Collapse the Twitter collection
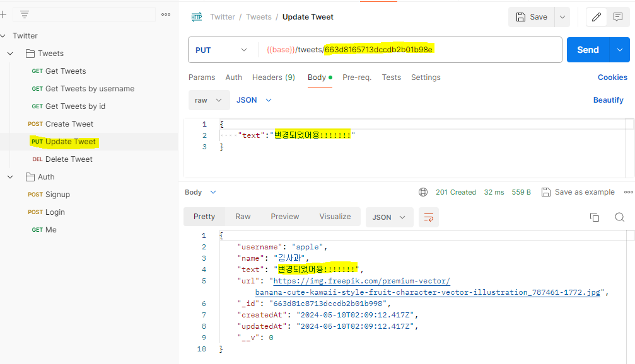Screen dimensions: 635x364 pos(3,36)
